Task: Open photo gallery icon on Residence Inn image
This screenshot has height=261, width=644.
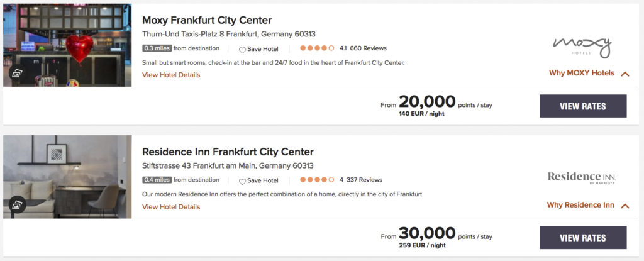Action: click(17, 204)
